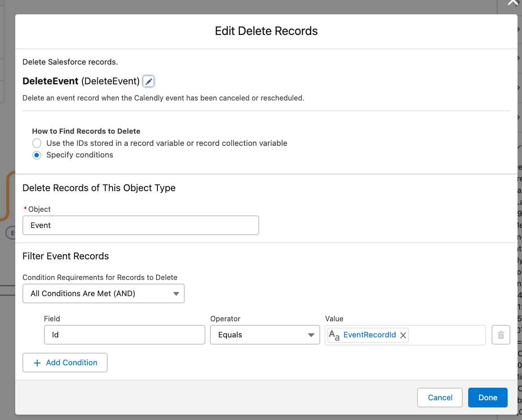The height and width of the screenshot is (420, 522).
Task: Click the Add Condition text label
Action: click(72, 363)
